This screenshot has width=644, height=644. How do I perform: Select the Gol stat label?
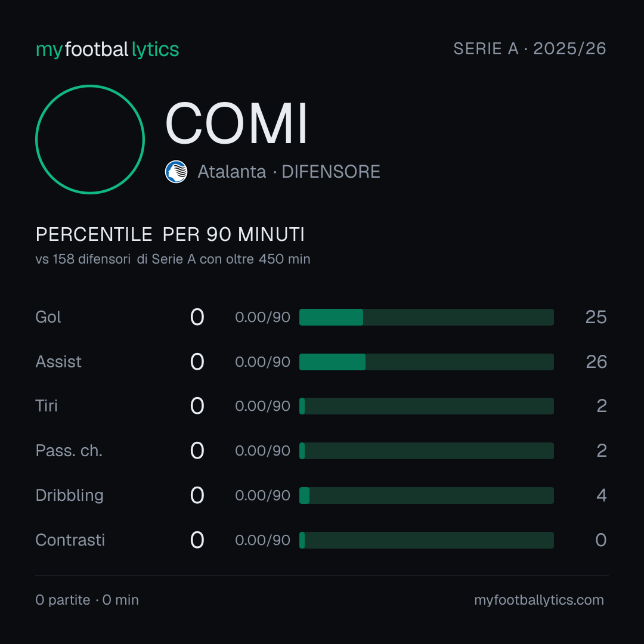pyautogui.click(x=48, y=317)
